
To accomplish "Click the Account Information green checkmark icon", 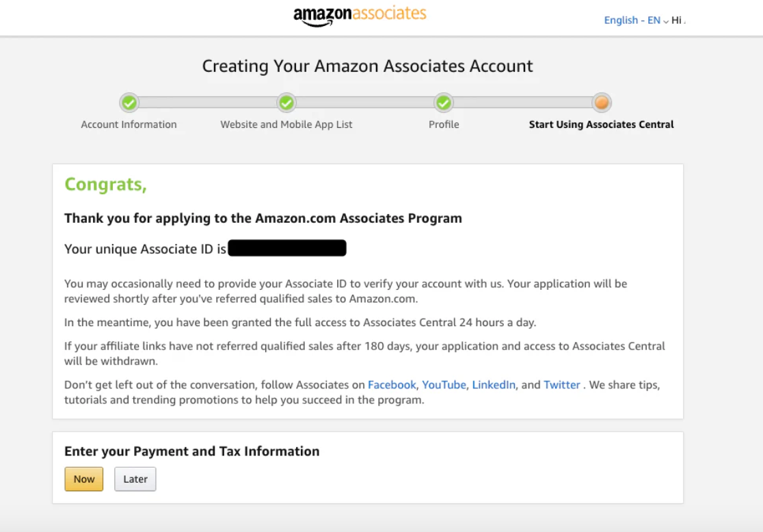I will (129, 103).
